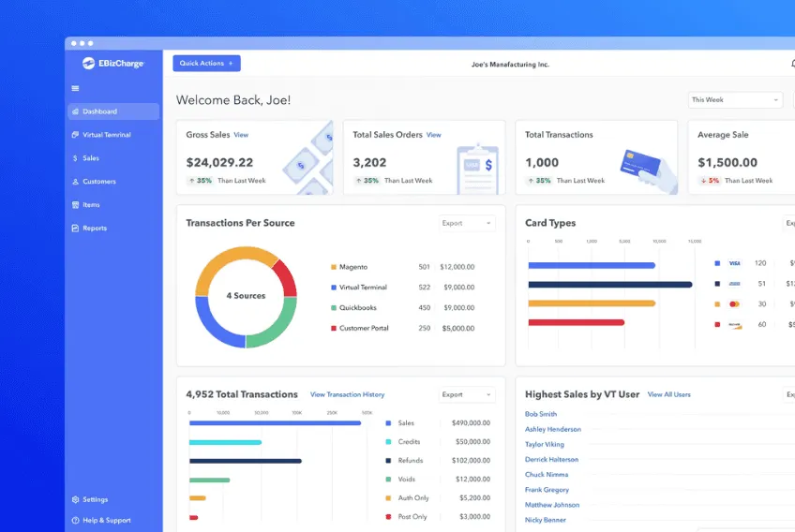Viewport: 795px width, 532px height.
Task: Click Magento orange legend swatch
Action: tap(334, 267)
